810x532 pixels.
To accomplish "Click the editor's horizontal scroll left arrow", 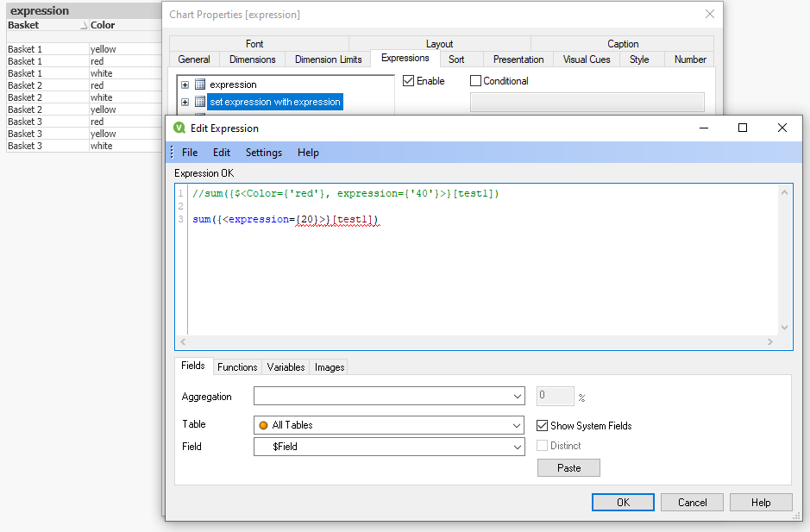I will coord(183,341).
